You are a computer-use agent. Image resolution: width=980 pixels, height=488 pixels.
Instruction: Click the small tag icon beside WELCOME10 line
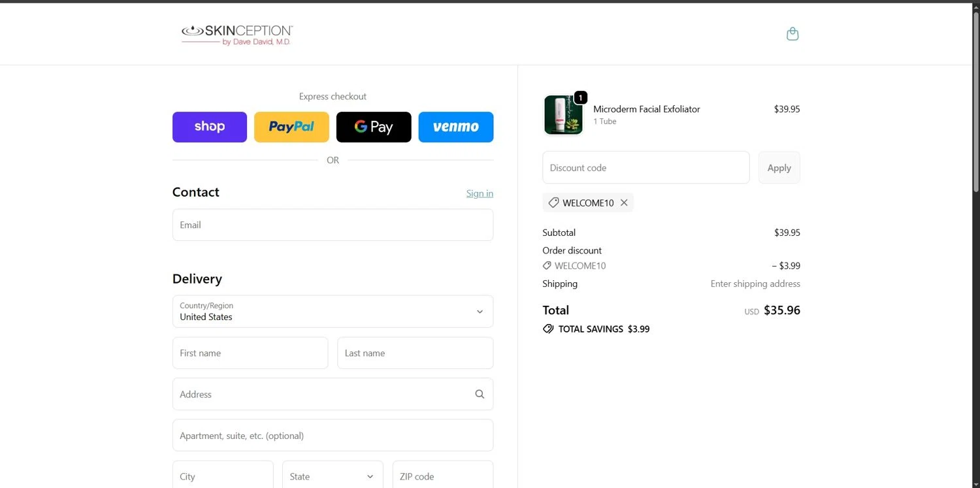click(x=547, y=266)
